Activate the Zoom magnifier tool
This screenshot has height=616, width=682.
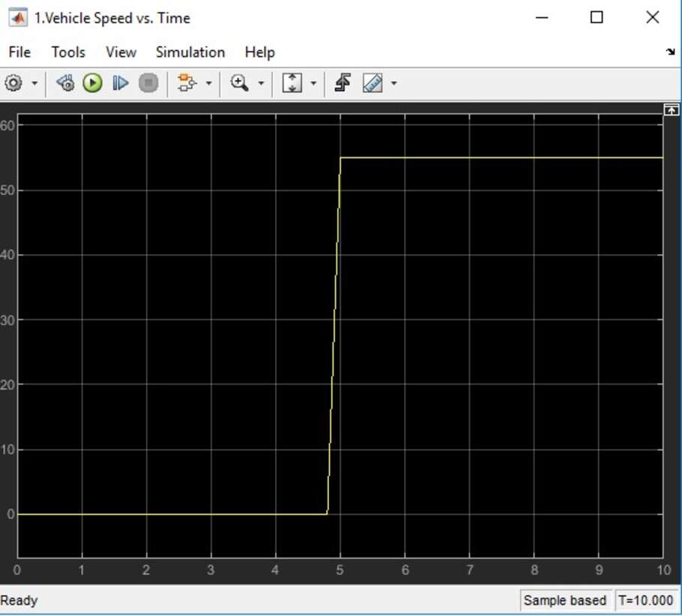(238, 83)
